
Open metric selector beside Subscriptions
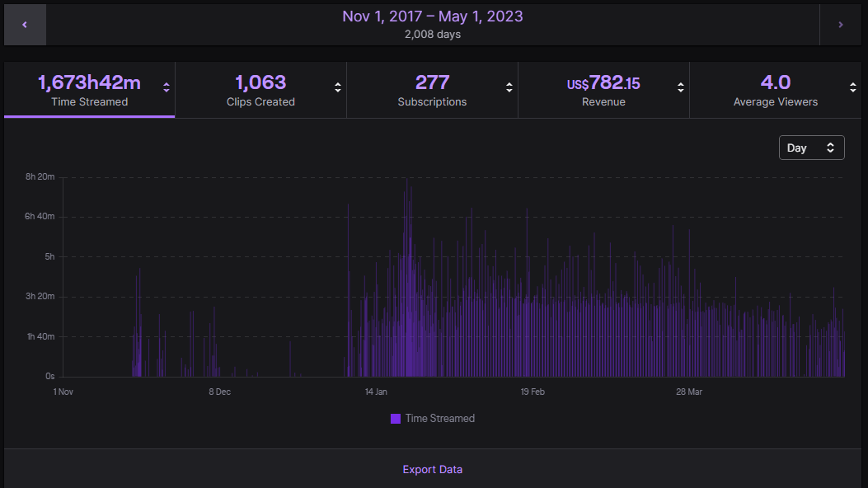509,87
